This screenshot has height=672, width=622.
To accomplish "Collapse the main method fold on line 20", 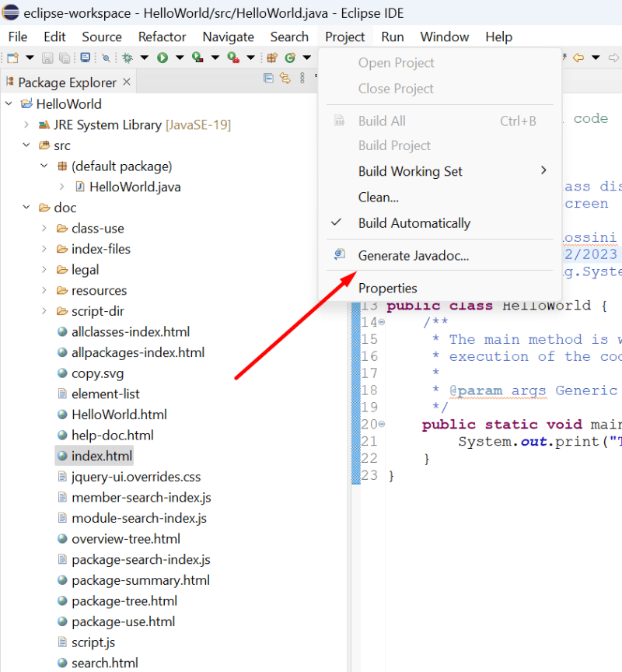I will pyautogui.click(x=381, y=425).
